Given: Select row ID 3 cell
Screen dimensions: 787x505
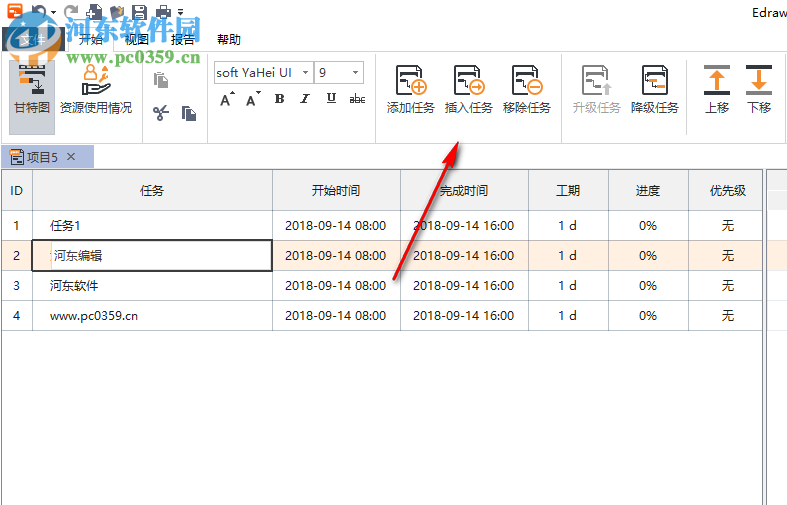Looking at the screenshot, I should coord(17,286).
